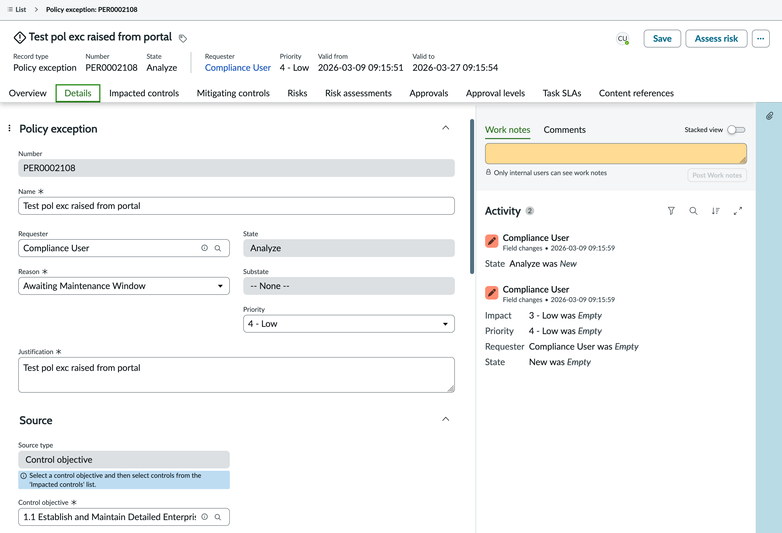Open the Compliance User requester link
782x533 pixels.
tap(237, 68)
